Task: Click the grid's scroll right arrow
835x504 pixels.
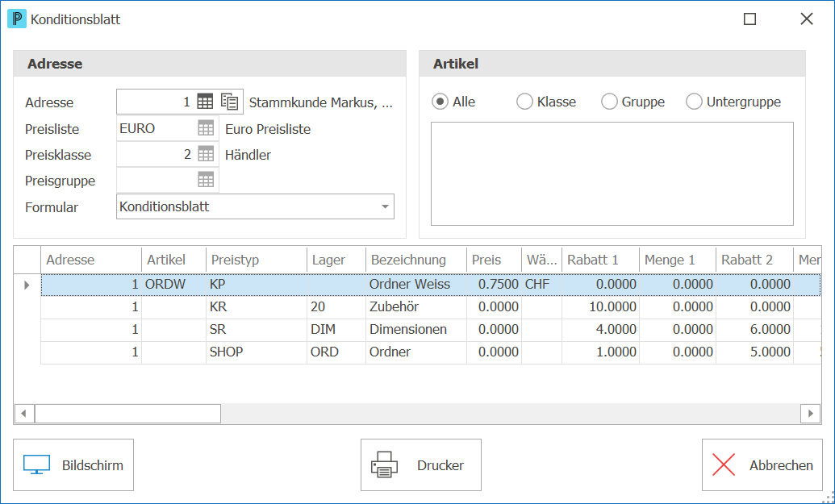Action: (811, 414)
